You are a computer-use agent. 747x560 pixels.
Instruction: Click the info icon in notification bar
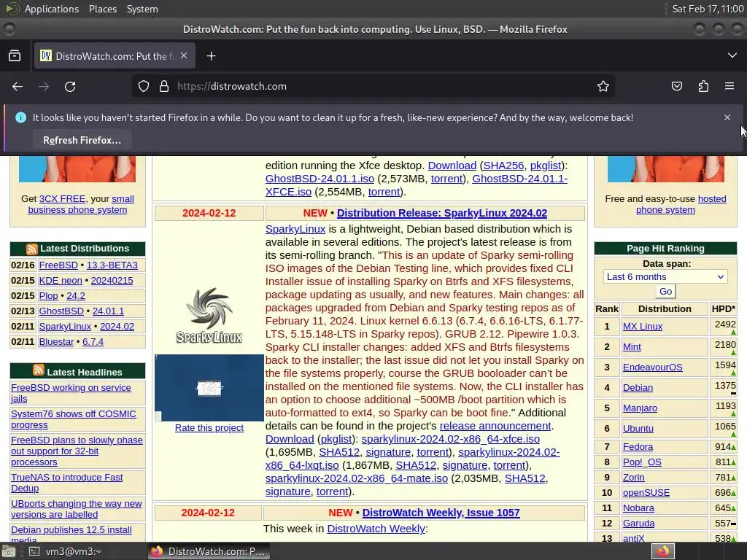tap(20, 117)
